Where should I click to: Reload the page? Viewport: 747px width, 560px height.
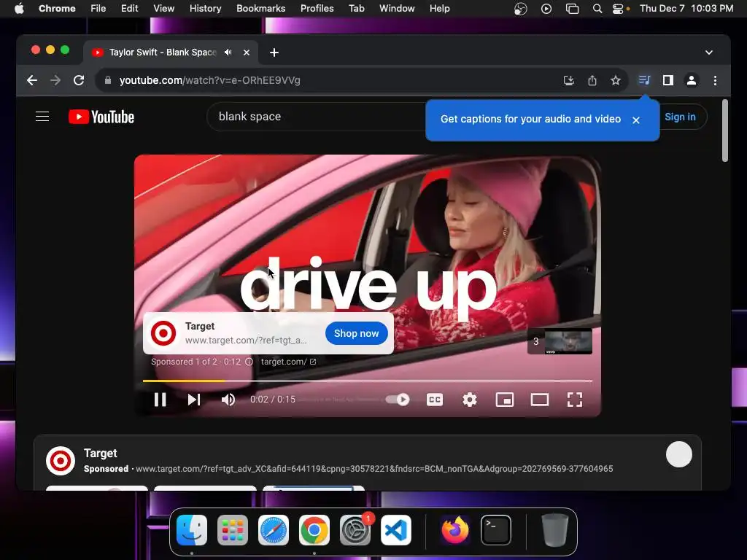[x=79, y=80]
